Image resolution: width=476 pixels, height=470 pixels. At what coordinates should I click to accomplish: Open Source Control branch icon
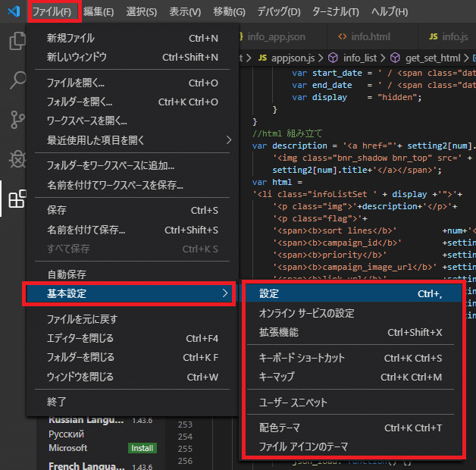[17, 120]
